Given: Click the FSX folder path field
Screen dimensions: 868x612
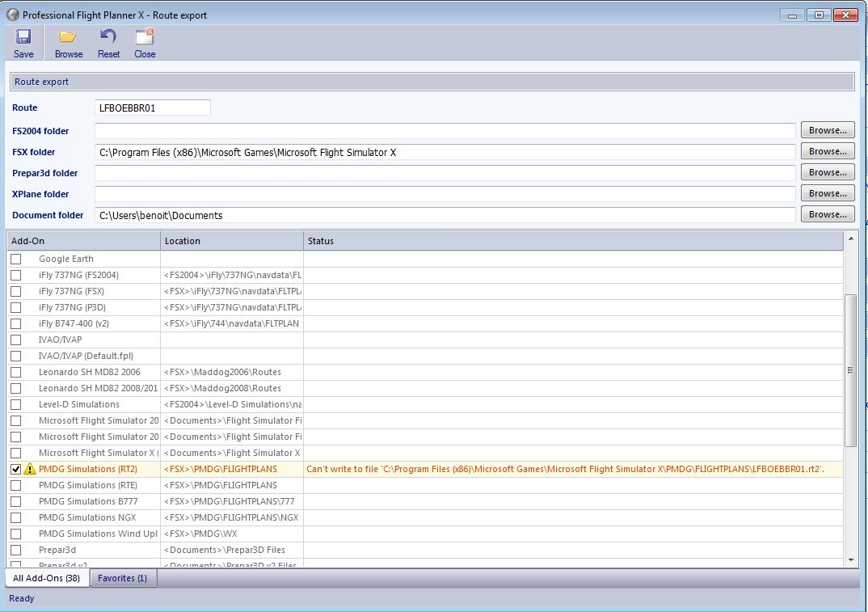Looking at the screenshot, I should [x=445, y=152].
